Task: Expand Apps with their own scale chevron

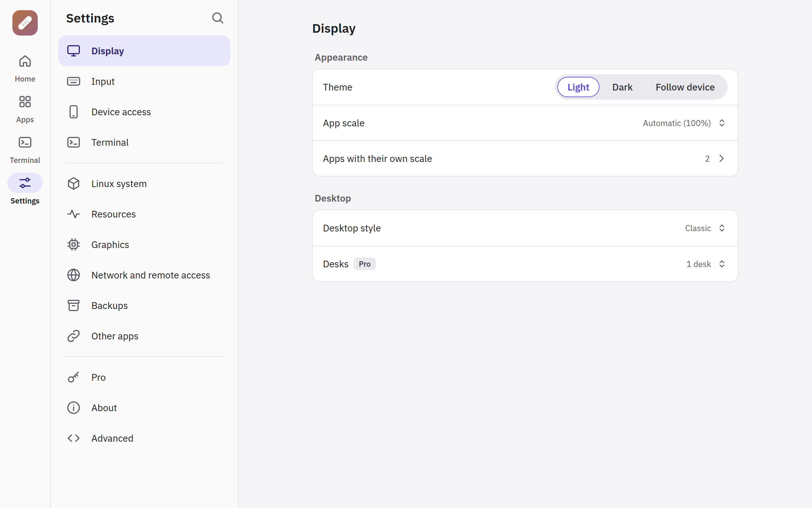Action: (x=721, y=158)
